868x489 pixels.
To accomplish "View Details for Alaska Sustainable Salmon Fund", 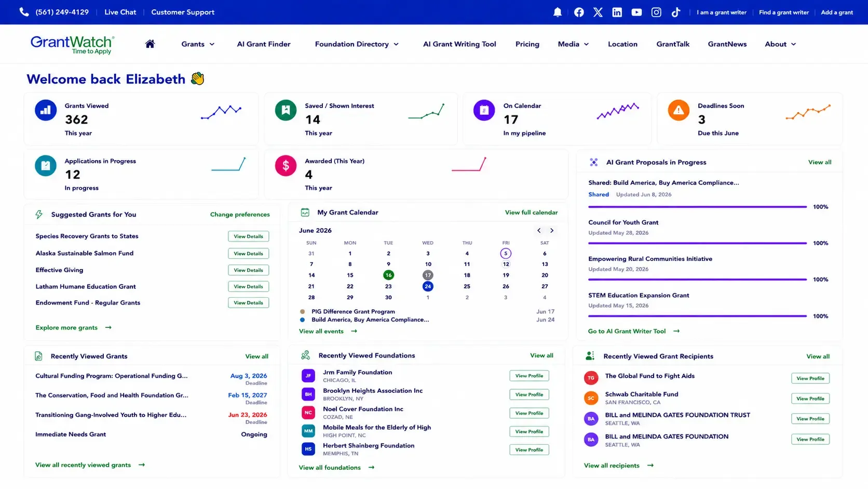I will [248, 254].
